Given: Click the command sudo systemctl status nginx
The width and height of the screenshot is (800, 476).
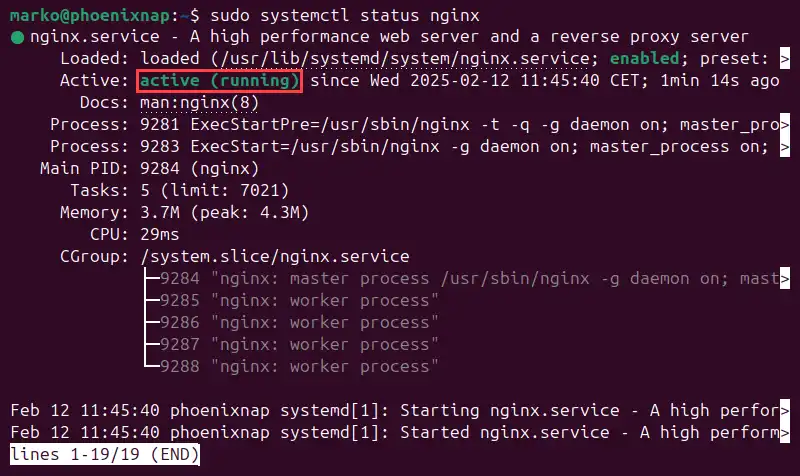Looking at the screenshot, I should [x=345, y=15].
